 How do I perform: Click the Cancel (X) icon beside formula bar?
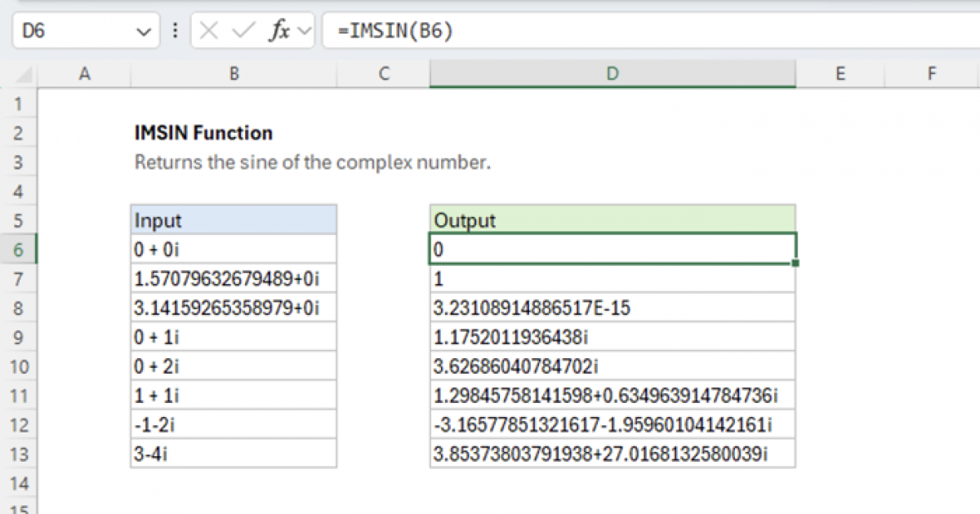pyautogui.click(x=209, y=30)
